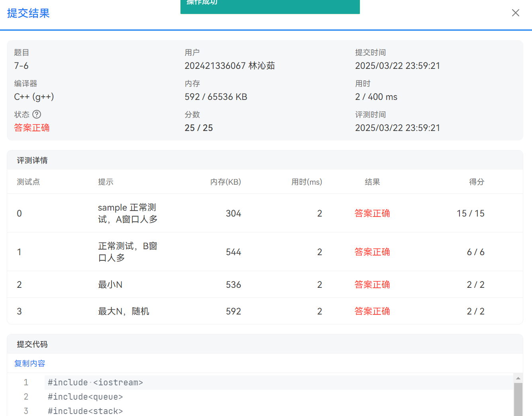Click the score value 25 / 25
The width and height of the screenshot is (532, 416).
pos(198,128)
